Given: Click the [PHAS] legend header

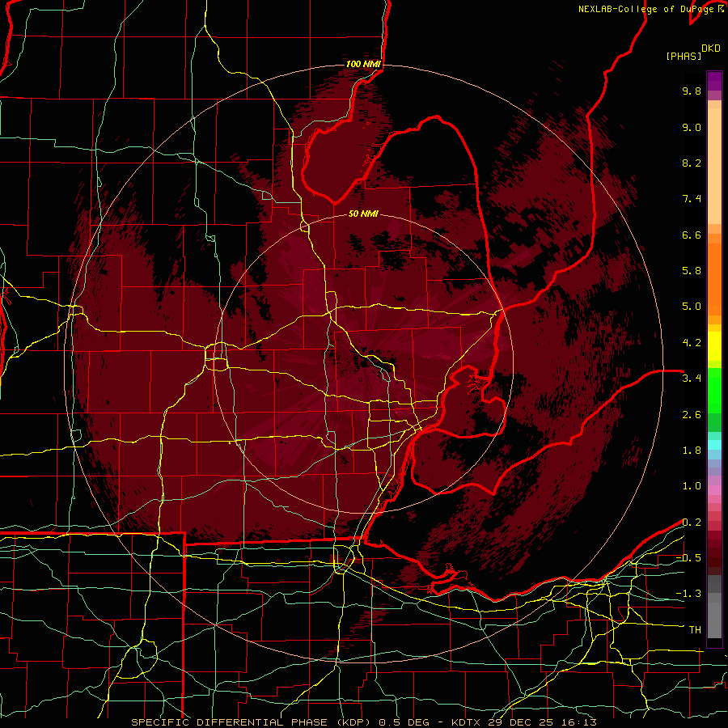Looking at the screenshot, I should pos(684,56).
